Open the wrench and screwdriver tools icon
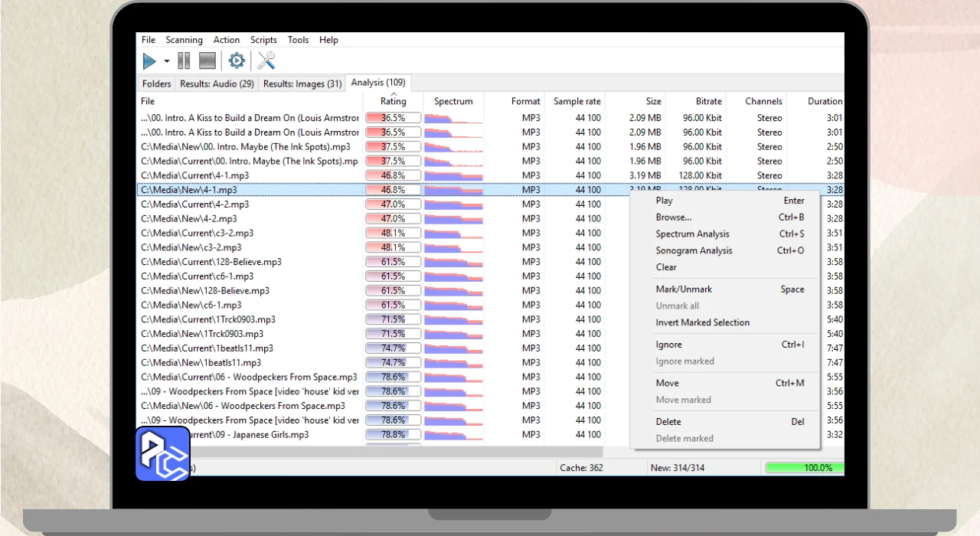980x536 pixels. [266, 61]
